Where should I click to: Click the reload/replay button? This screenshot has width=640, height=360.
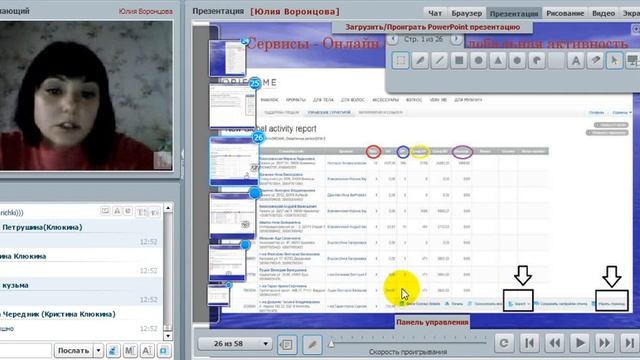click(x=504, y=343)
